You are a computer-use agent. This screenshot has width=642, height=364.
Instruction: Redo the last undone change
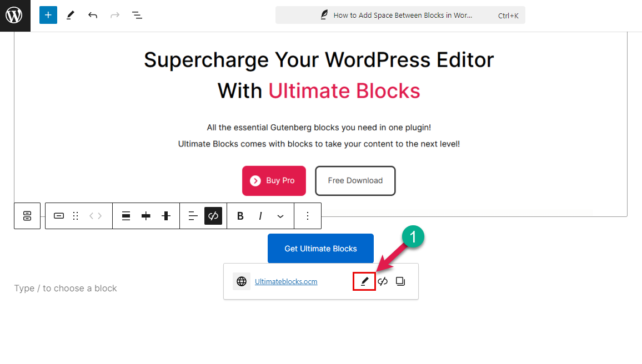coord(115,15)
